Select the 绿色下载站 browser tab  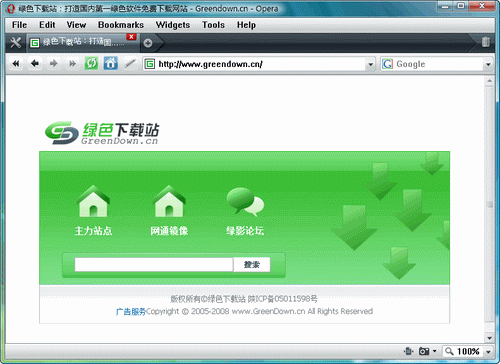pyautogui.click(x=82, y=43)
